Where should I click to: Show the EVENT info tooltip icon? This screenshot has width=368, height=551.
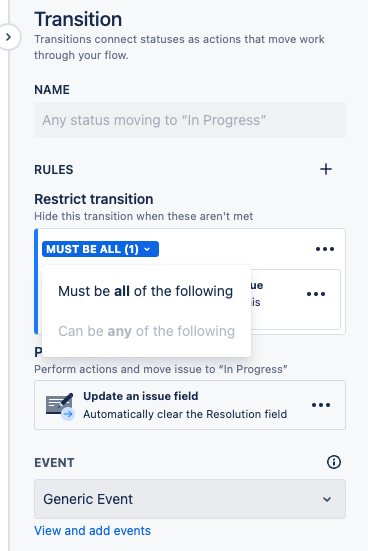pyautogui.click(x=334, y=462)
